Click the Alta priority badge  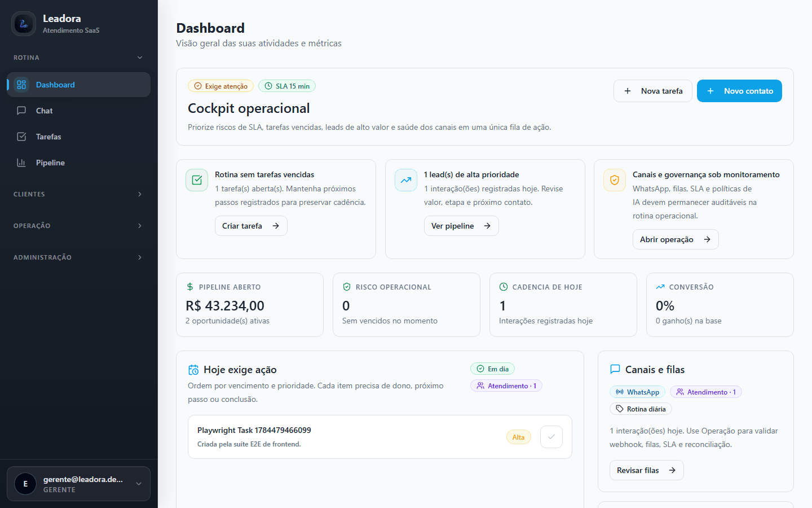click(519, 437)
